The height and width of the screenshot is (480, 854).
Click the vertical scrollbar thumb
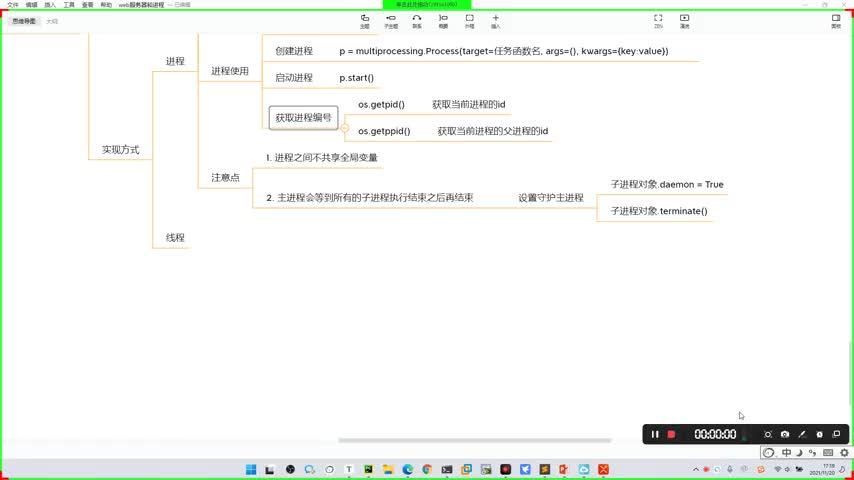[850, 373]
